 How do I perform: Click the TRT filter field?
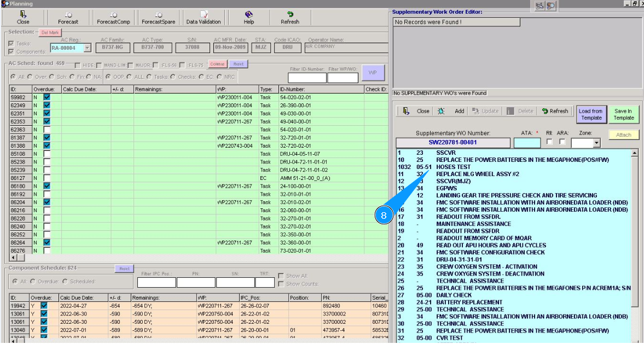265,282
